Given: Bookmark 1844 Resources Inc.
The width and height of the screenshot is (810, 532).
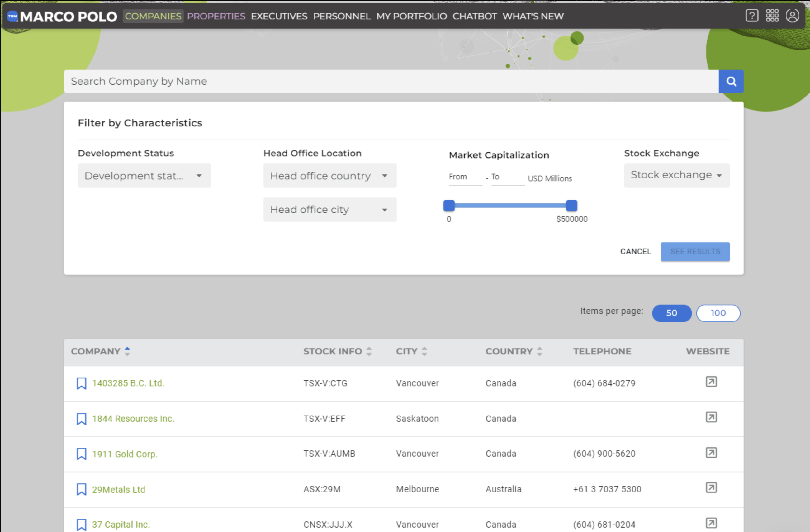Looking at the screenshot, I should pyautogui.click(x=81, y=418).
